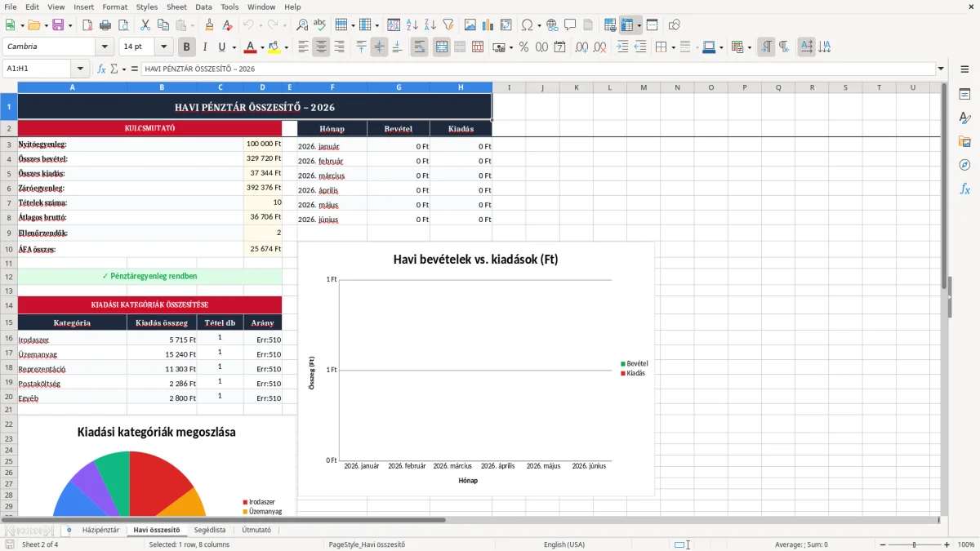Image resolution: width=980 pixels, height=551 pixels.
Task: Open borders dropdown arrow
Action: (673, 47)
